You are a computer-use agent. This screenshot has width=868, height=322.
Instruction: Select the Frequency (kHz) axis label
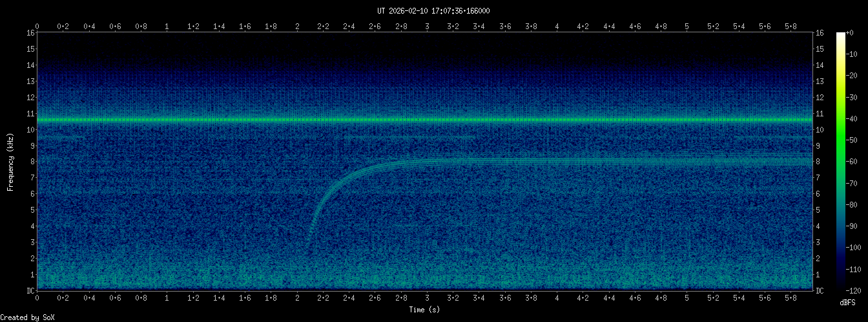click(x=10, y=162)
